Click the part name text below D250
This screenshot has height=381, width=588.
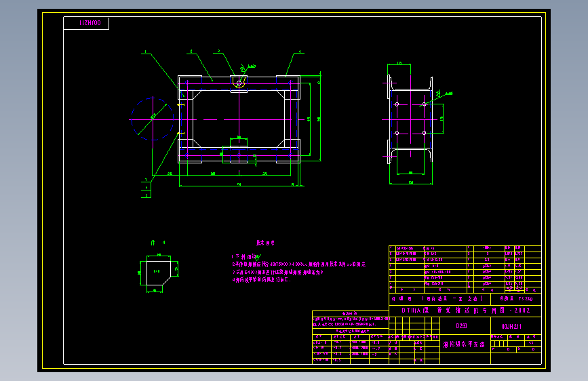click(x=464, y=344)
